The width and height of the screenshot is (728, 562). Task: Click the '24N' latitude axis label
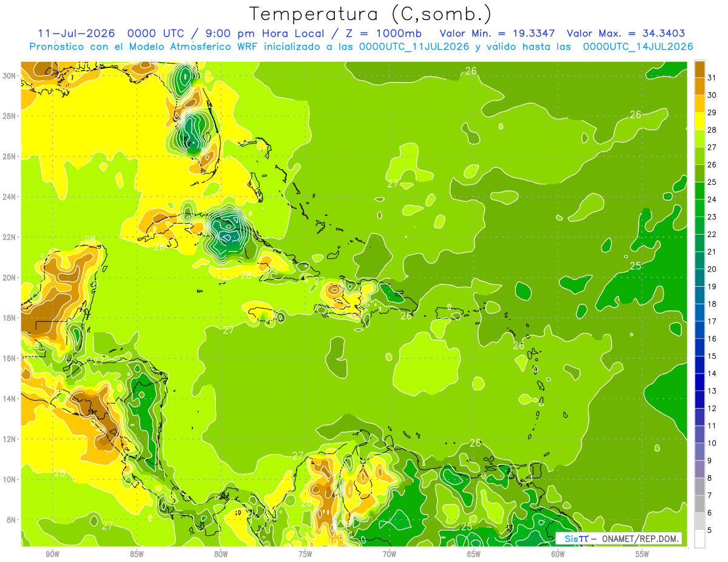coord(9,197)
